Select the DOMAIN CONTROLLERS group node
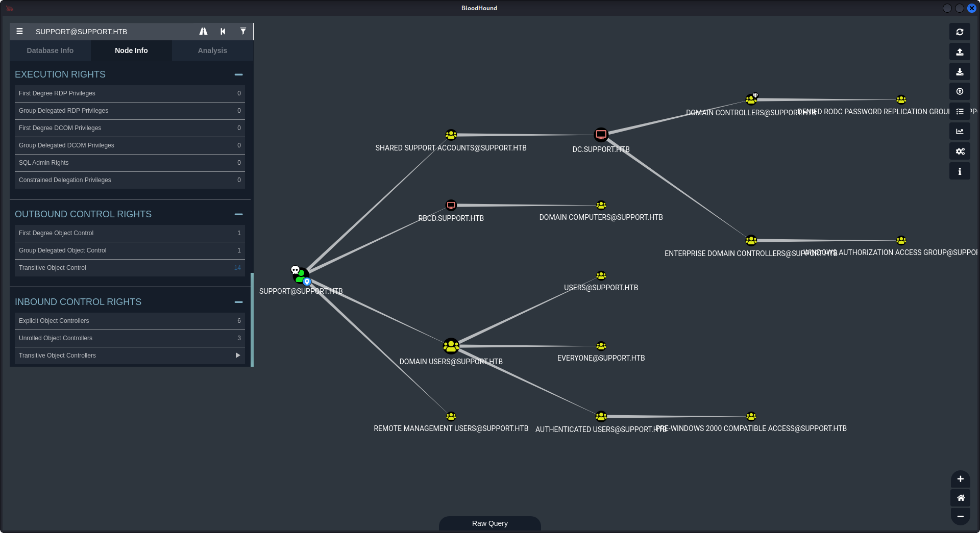The width and height of the screenshot is (980, 533). tap(751, 99)
